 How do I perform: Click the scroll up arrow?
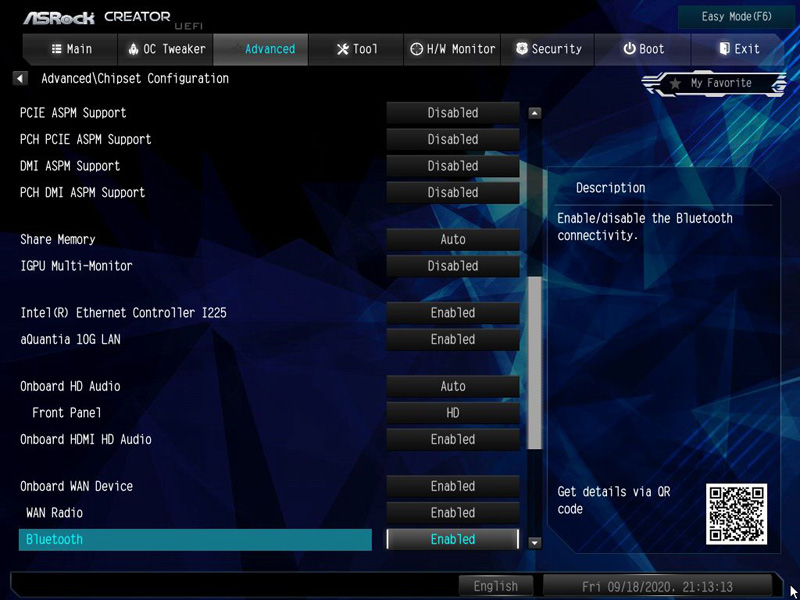point(534,113)
